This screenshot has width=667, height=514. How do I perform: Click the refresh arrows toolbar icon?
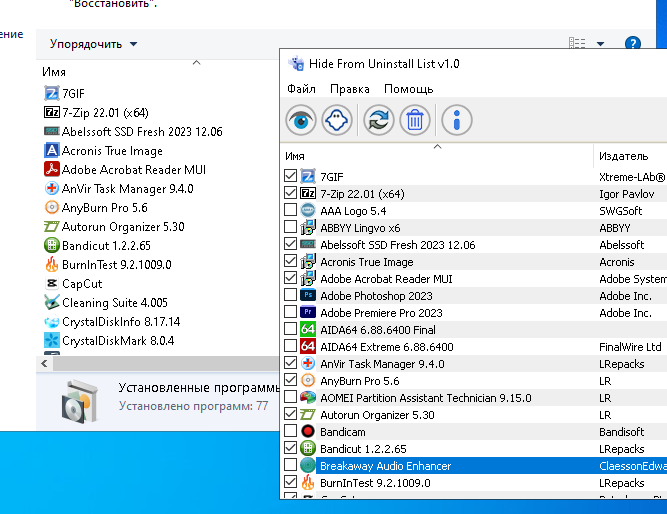coord(378,120)
